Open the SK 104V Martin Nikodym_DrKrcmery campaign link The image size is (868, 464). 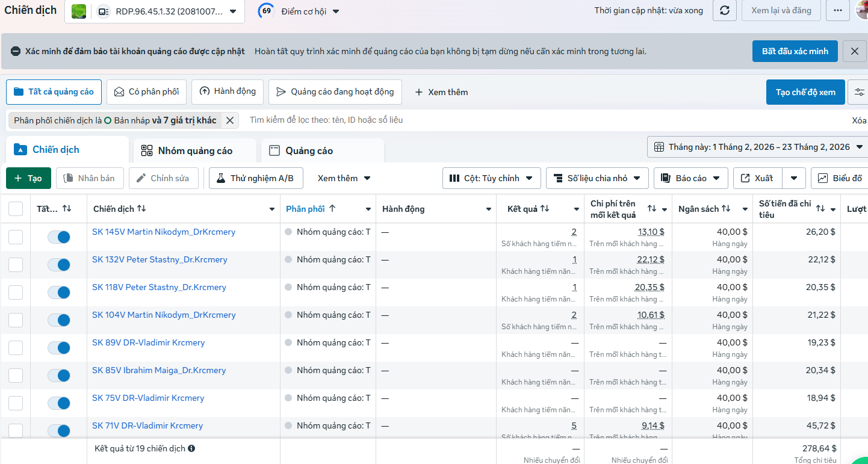164,315
